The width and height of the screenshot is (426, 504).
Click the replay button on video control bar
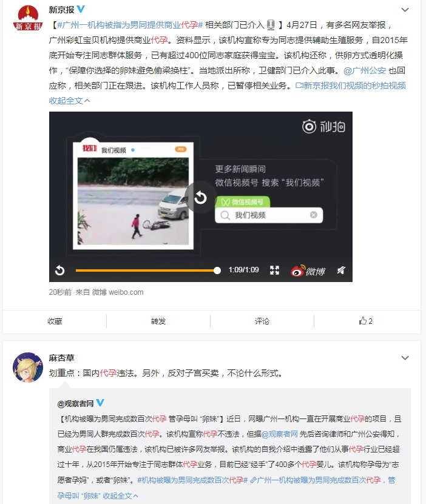(60, 270)
